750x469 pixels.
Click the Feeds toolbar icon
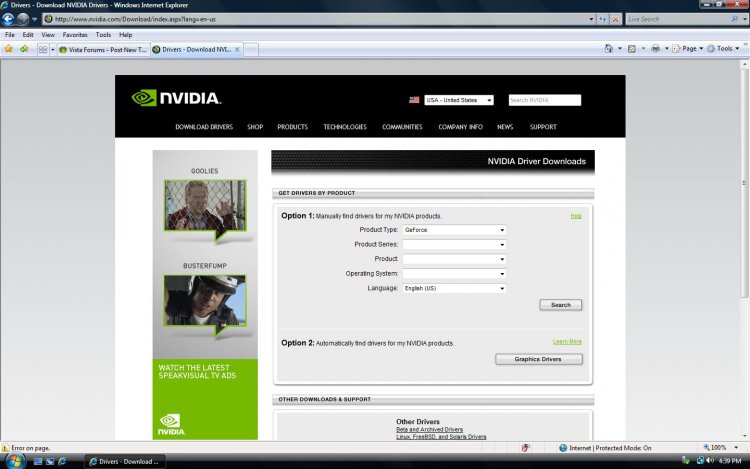(x=632, y=48)
